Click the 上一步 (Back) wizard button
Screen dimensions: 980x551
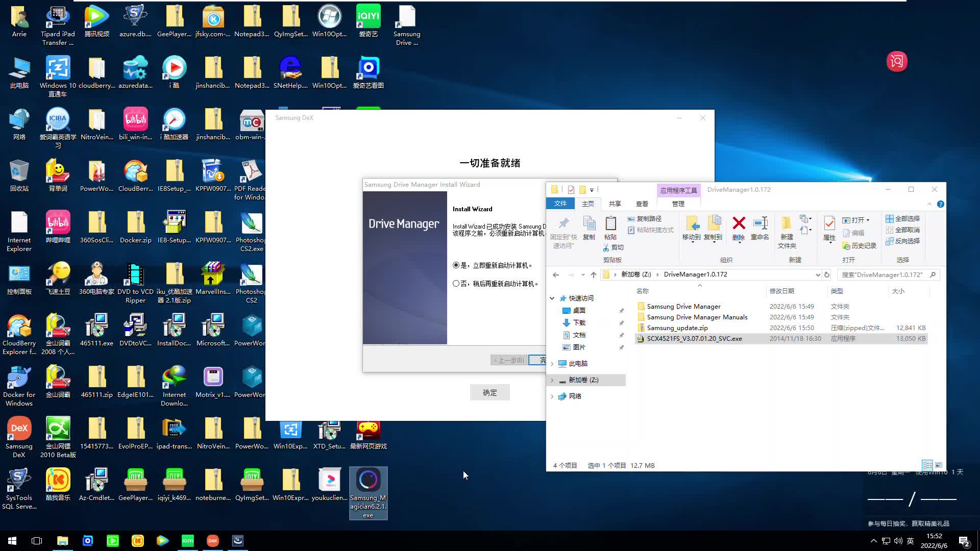[x=509, y=360]
